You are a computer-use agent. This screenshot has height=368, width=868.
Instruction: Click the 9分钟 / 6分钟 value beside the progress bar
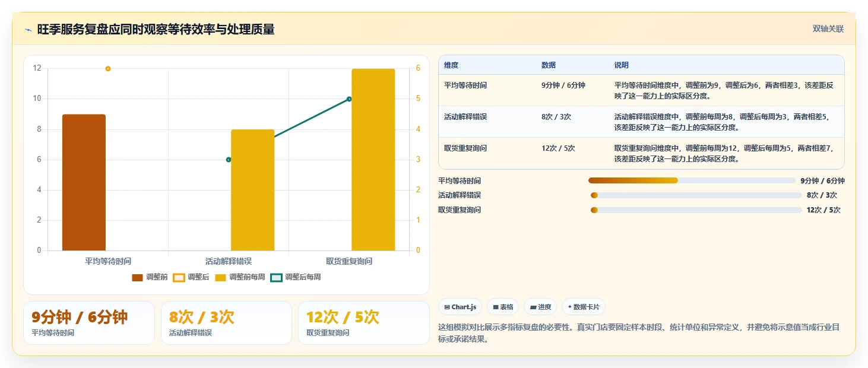coord(822,181)
